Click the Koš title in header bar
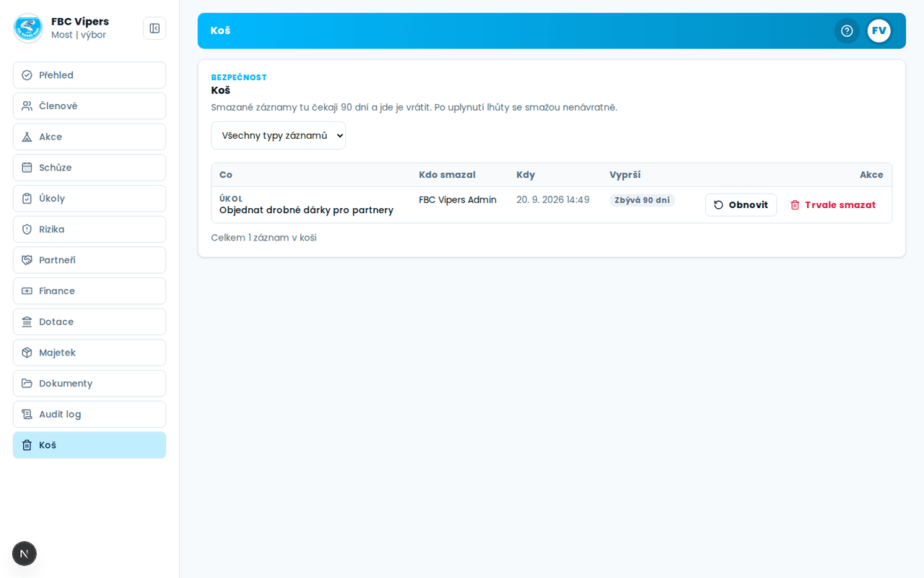The height and width of the screenshot is (578, 924). [x=220, y=30]
